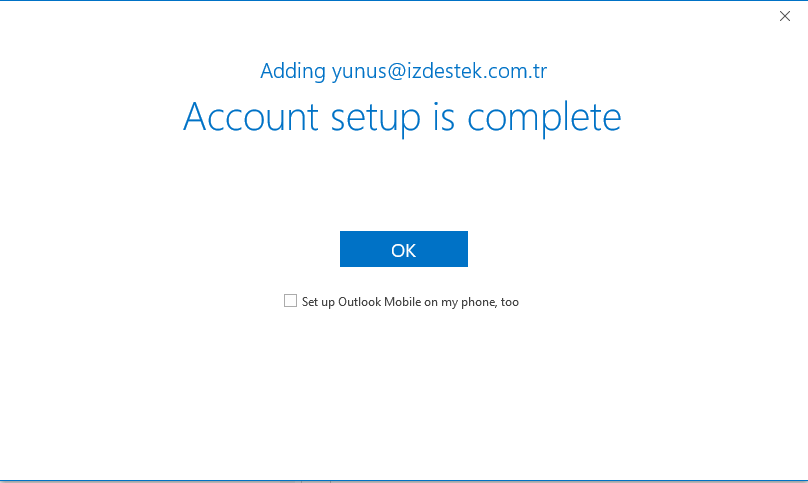Click the word 'Account' in the heading
Screen dimensions: 808x483
[251, 116]
